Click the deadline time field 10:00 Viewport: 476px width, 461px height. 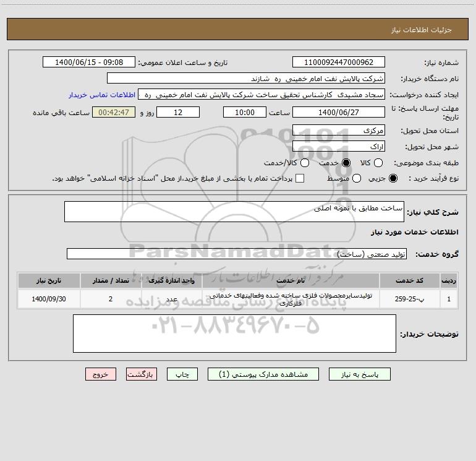tap(245, 112)
